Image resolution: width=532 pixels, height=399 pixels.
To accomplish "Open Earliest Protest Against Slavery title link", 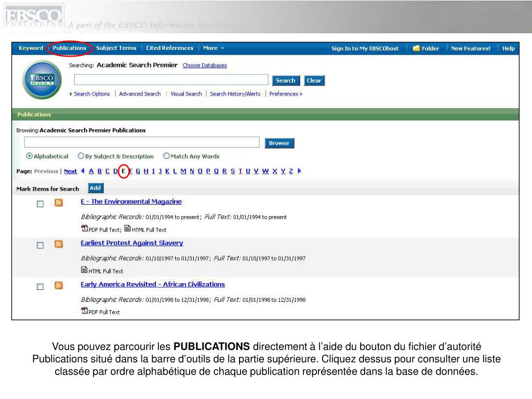I will (x=131, y=243).
